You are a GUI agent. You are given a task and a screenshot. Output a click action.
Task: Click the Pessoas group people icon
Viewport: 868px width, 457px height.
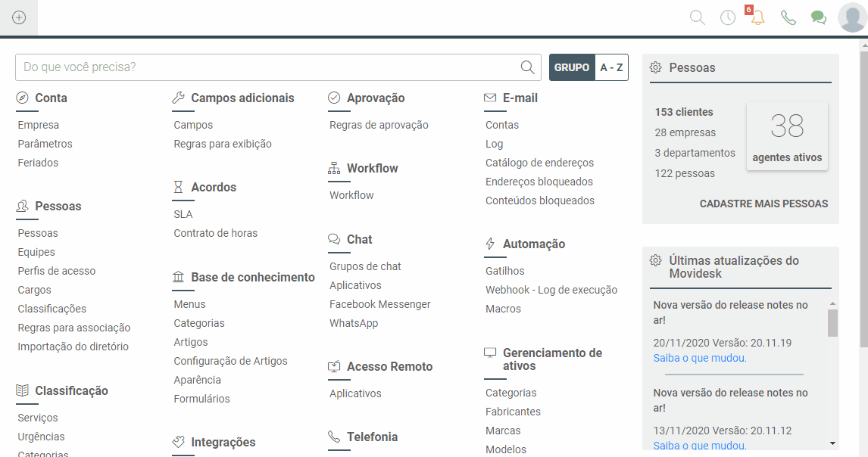[22, 207]
